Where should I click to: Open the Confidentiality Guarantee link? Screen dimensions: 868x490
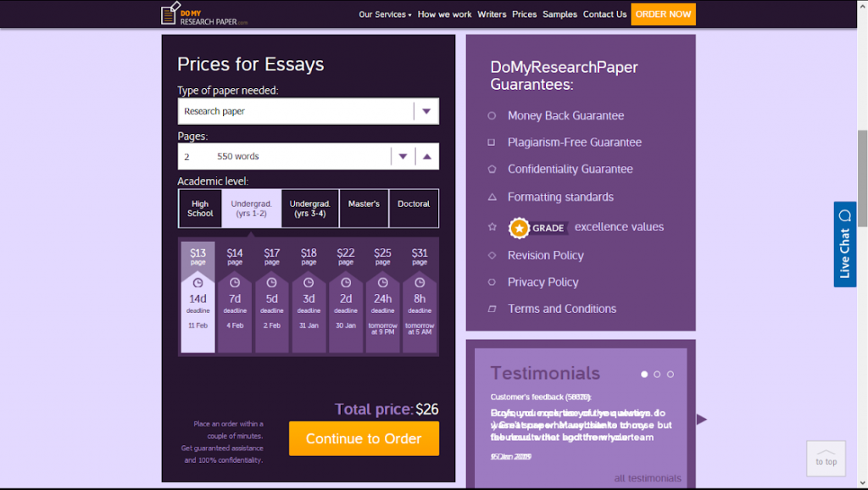[570, 170]
